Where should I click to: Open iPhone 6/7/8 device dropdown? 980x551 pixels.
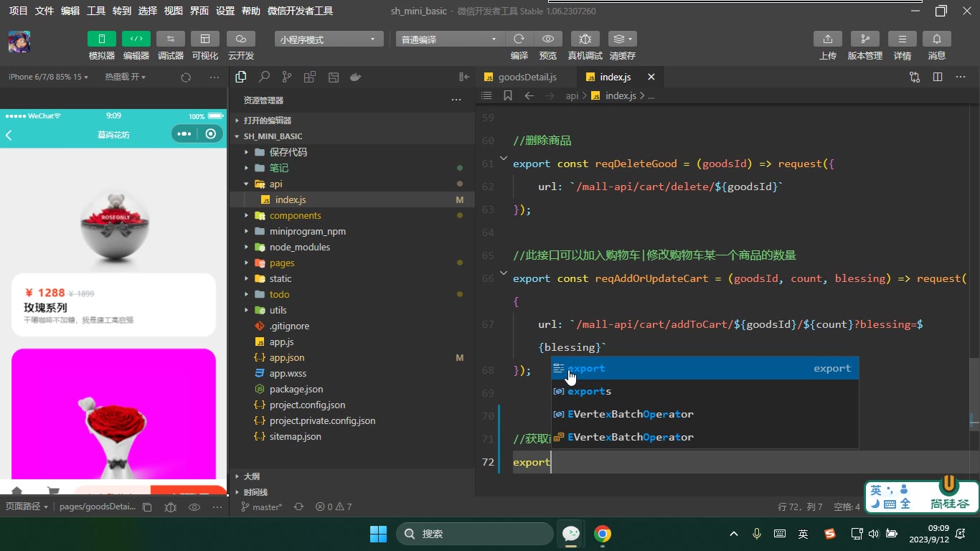click(48, 77)
